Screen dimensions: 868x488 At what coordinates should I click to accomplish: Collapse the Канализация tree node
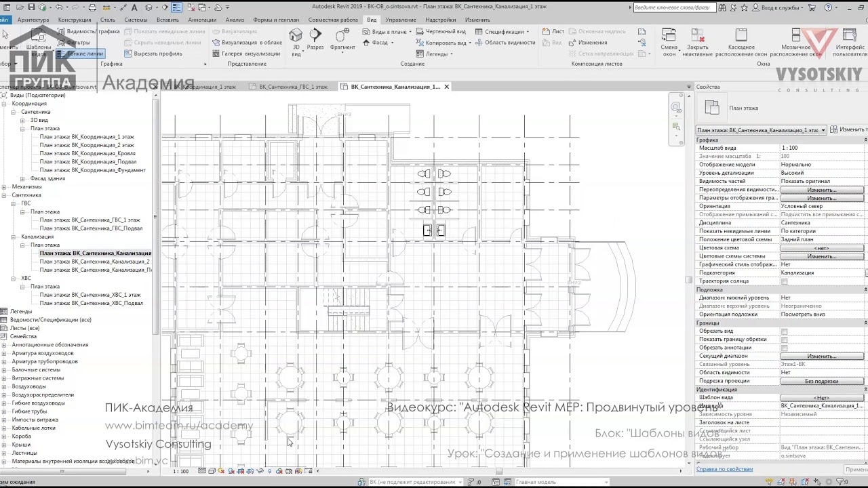[x=13, y=237]
